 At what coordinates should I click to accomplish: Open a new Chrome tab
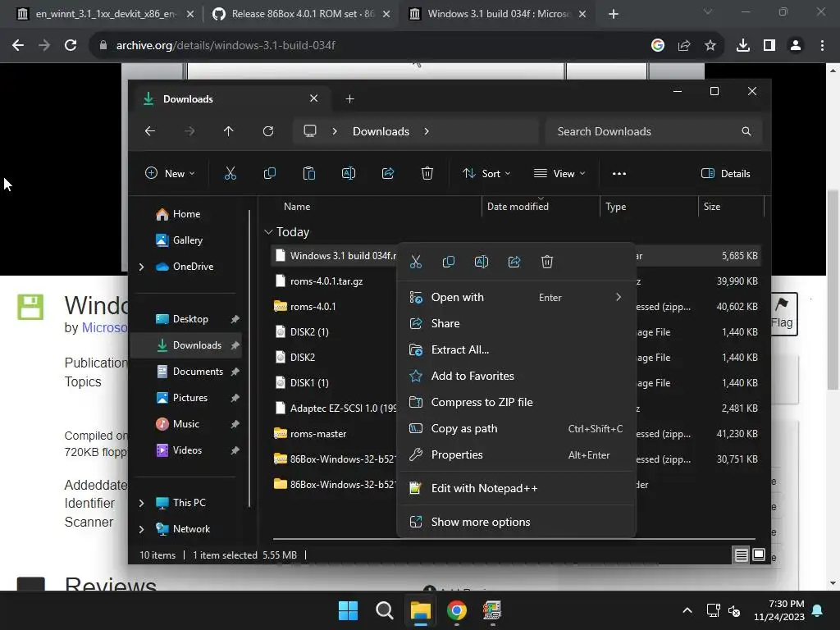tap(614, 14)
